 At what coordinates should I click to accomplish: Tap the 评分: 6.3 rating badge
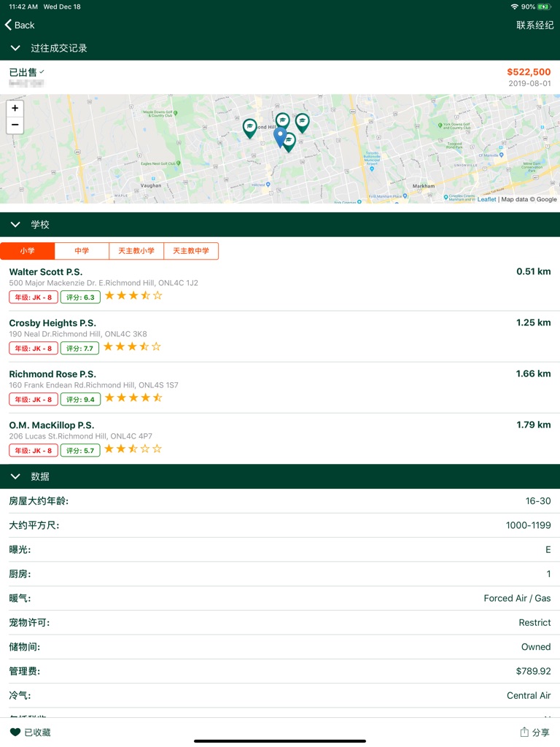point(80,298)
